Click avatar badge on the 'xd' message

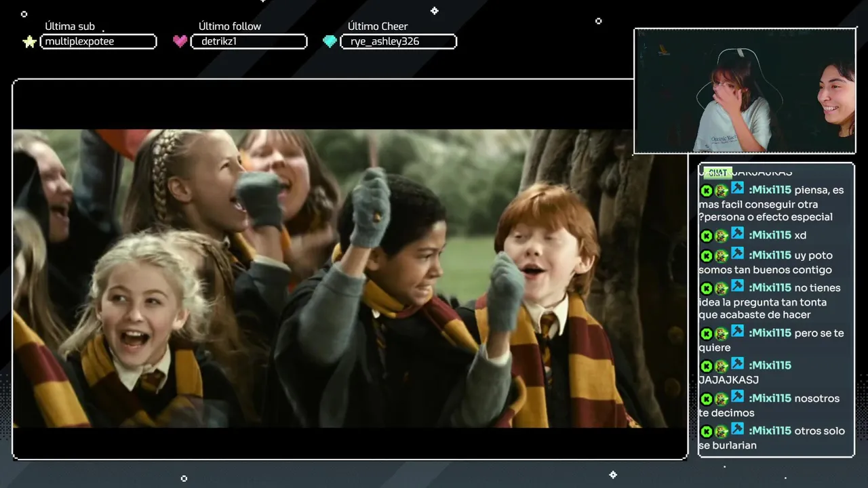pyautogui.click(x=722, y=236)
